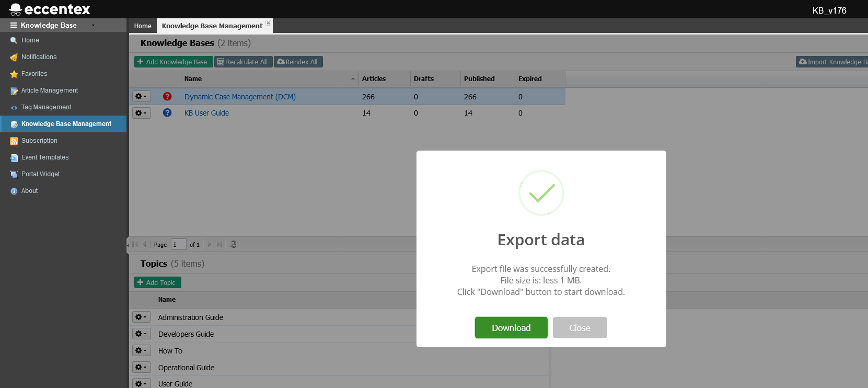Open gear menu for Administration Guide topic
The image size is (868, 388).
(x=141, y=317)
